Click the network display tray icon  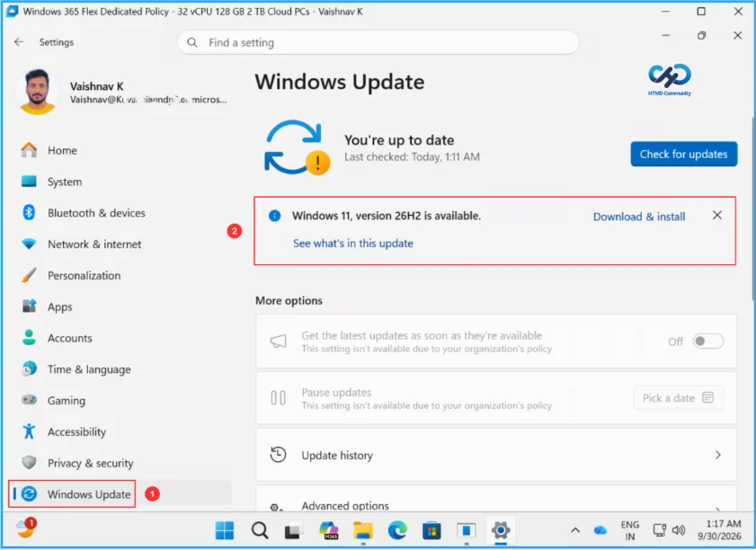659,531
